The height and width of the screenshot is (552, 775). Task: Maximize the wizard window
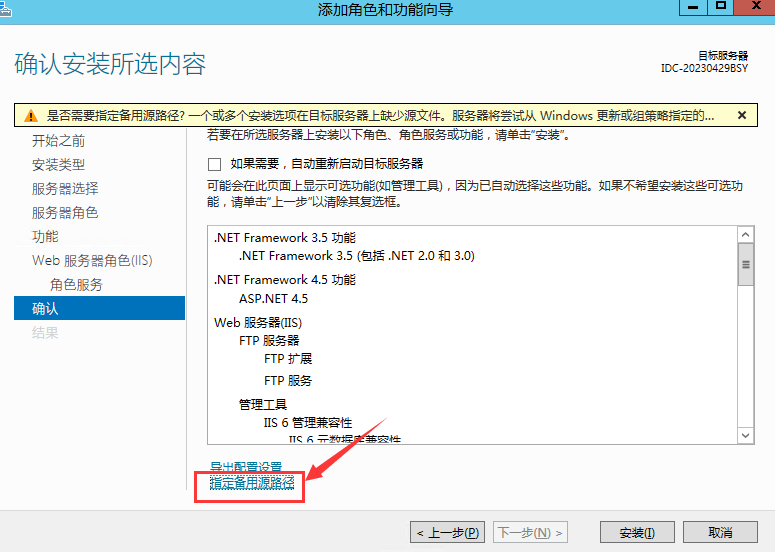721,7
